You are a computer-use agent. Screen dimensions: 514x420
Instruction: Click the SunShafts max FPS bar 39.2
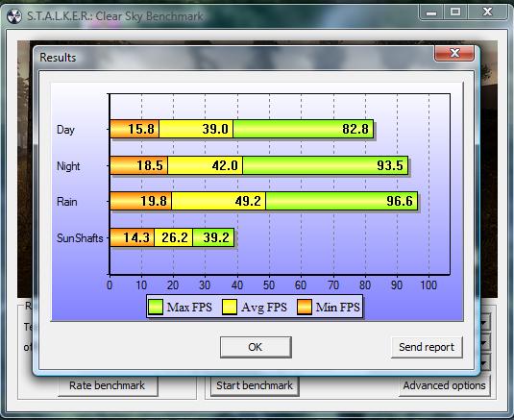click(x=213, y=237)
